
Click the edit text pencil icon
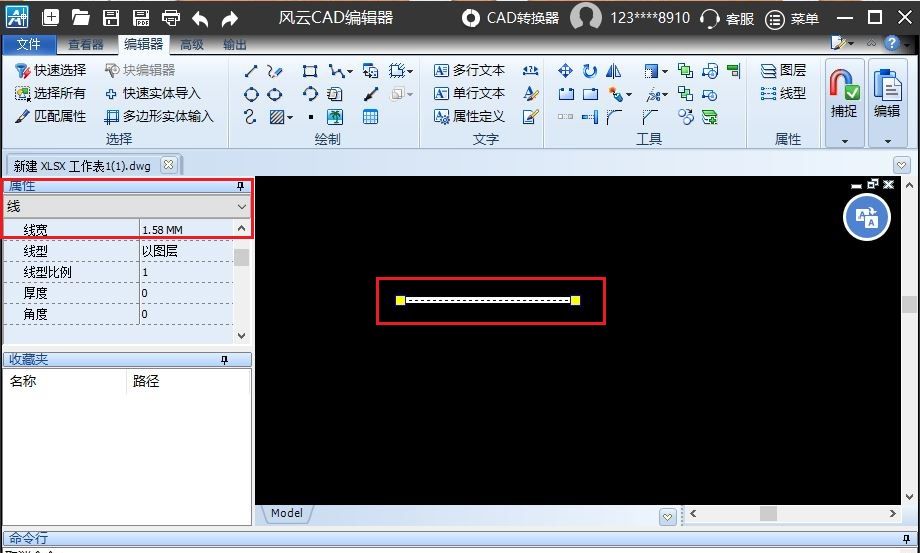tap(530, 116)
